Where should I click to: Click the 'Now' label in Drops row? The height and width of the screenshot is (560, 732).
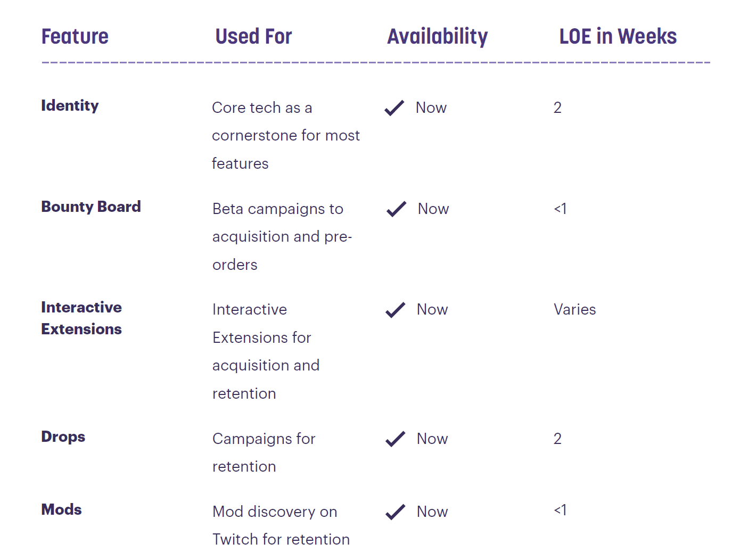point(432,439)
